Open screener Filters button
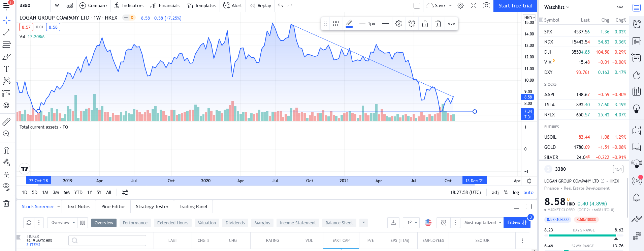The height and width of the screenshot is (251, 644). coord(517,223)
